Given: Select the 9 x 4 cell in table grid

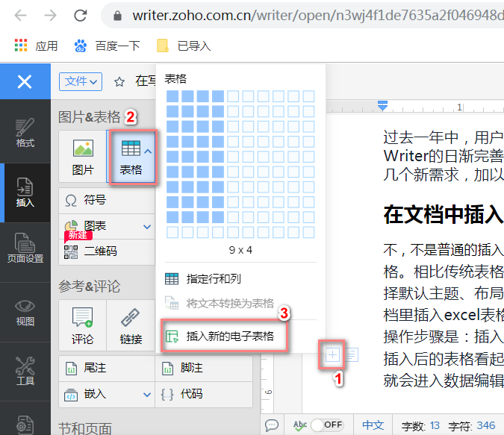Looking at the screenshot, I should 218,217.
